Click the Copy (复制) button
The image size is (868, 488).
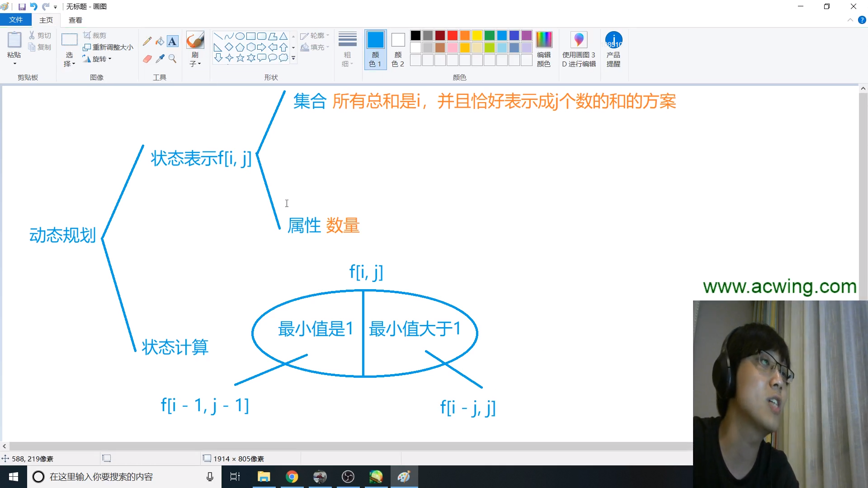point(40,47)
